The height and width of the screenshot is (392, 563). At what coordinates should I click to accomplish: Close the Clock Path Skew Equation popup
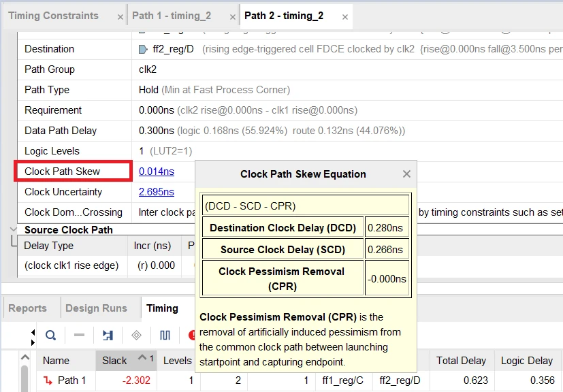click(406, 174)
